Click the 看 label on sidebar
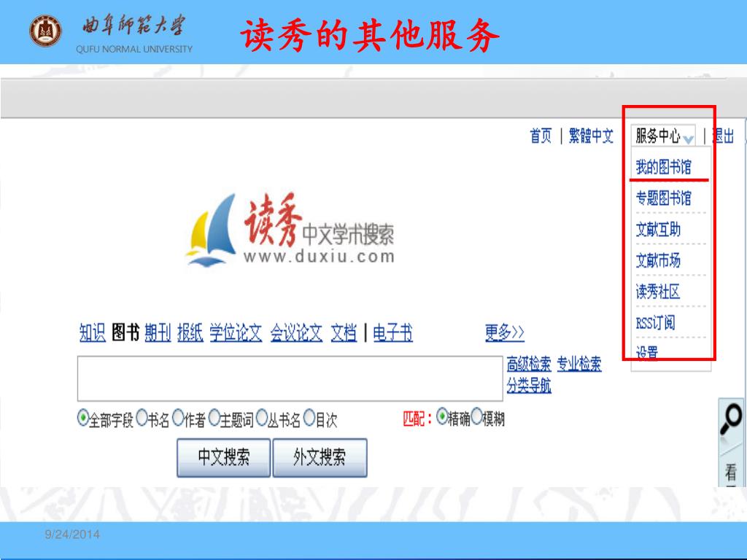This screenshot has height=560, width=747. tap(731, 472)
